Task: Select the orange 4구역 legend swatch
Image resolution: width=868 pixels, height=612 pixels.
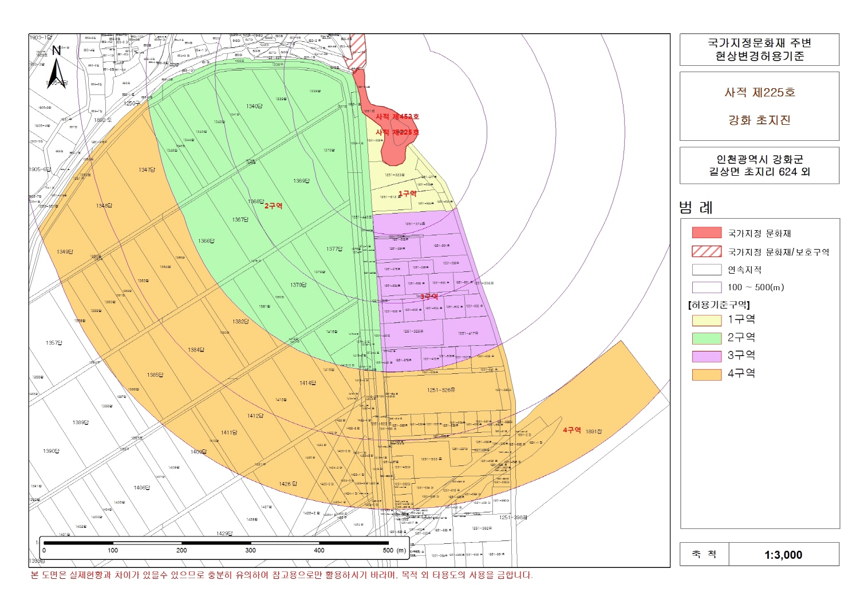Action: pyautogui.click(x=707, y=374)
